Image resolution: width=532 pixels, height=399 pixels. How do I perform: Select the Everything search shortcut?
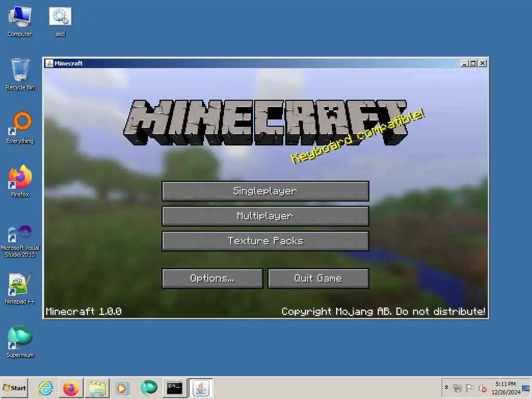click(20, 128)
